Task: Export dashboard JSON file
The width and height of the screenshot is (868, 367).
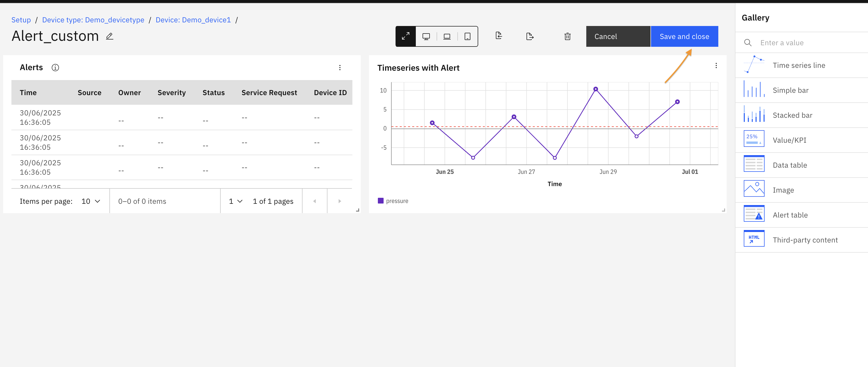Action: [530, 36]
